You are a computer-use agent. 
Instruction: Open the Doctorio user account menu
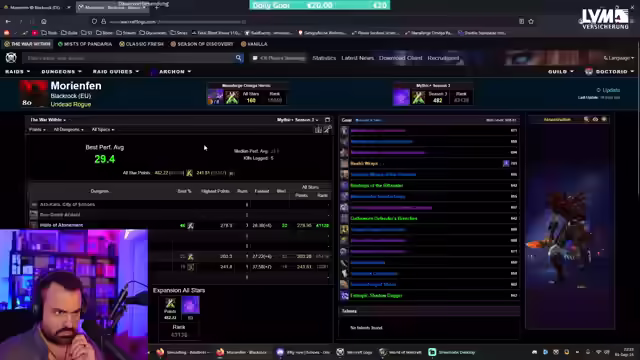pyautogui.click(x=610, y=71)
